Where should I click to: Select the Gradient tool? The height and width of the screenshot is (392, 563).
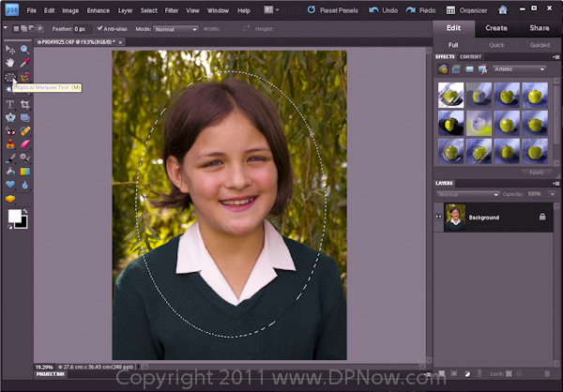(24, 172)
